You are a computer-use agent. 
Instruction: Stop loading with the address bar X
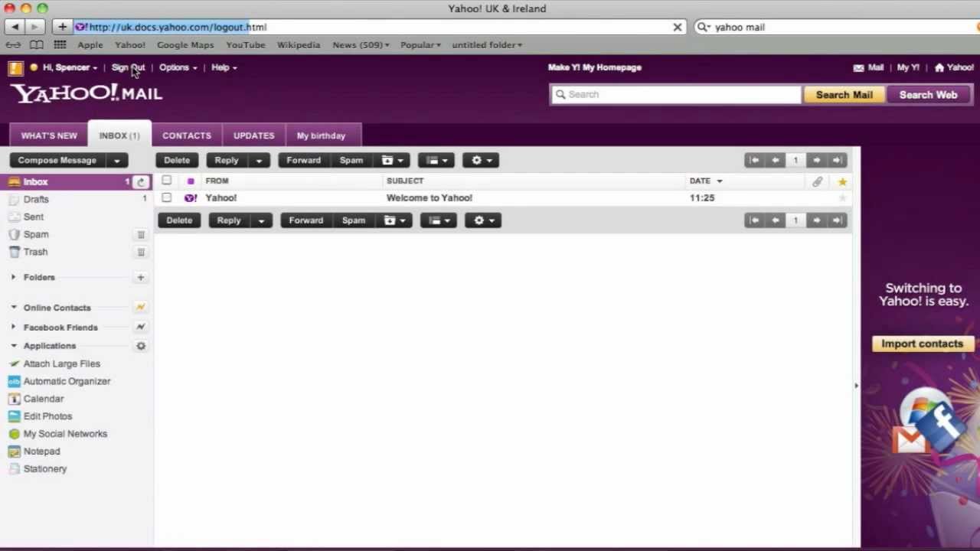677,27
